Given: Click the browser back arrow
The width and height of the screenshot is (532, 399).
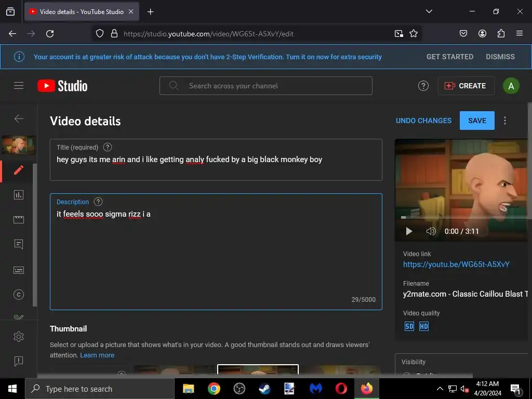Looking at the screenshot, I should click(x=12, y=34).
